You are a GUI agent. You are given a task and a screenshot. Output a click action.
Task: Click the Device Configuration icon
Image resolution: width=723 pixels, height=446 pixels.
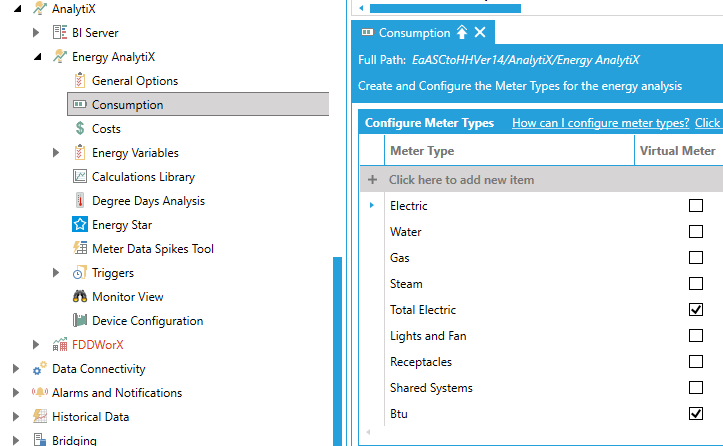point(80,321)
